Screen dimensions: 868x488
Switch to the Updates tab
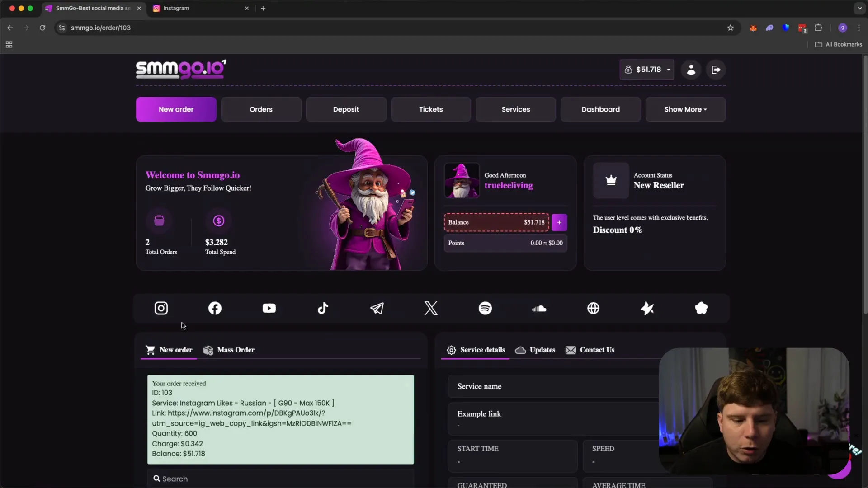tap(535, 350)
